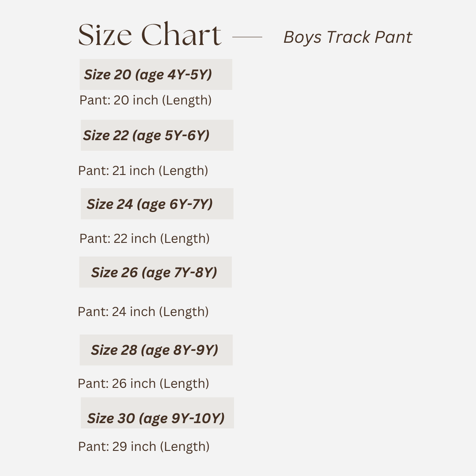Click the word "Chart" in the main title
This screenshot has width=476, height=476.
point(181,35)
